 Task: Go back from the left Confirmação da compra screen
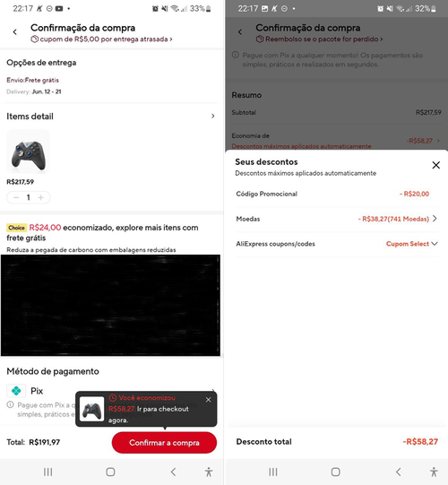point(15,32)
